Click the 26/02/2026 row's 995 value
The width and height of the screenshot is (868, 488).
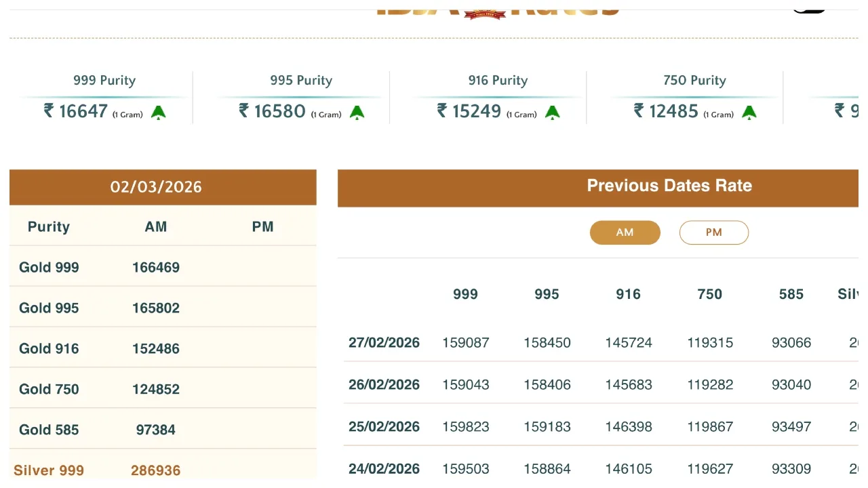coord(547,385)
